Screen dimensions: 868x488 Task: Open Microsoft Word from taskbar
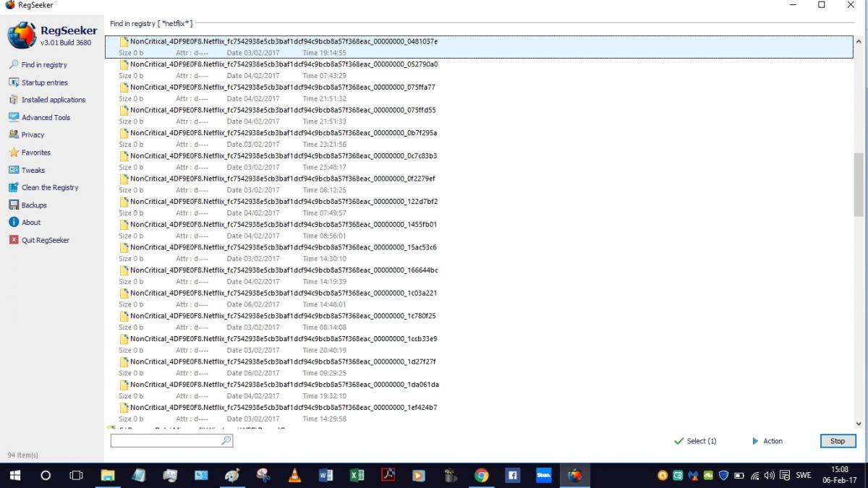point(325,475)
